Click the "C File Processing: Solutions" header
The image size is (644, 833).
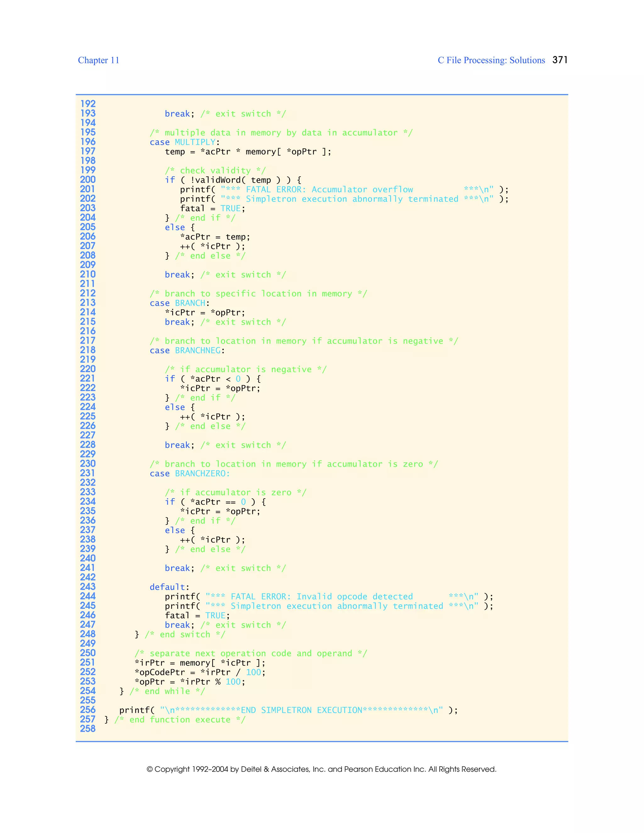[x=491, y=60]
